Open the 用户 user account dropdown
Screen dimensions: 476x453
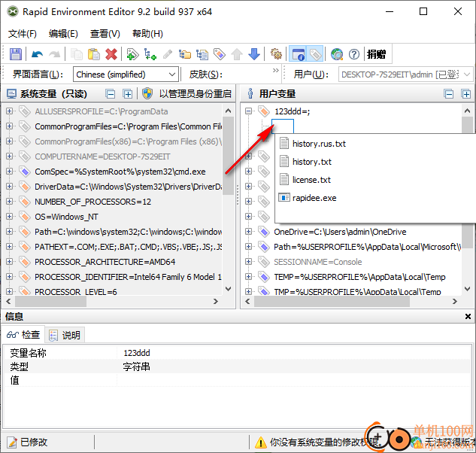click(405, 74)
